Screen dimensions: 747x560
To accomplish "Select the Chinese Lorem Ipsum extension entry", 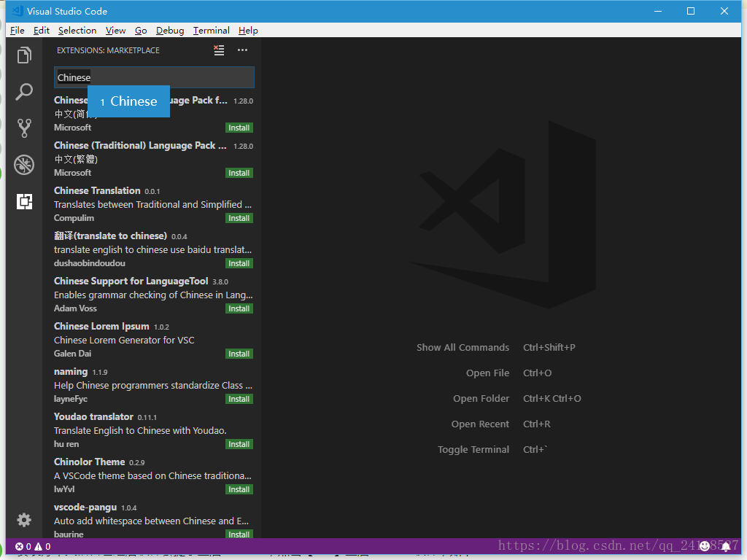I will [x=153, y=340].
